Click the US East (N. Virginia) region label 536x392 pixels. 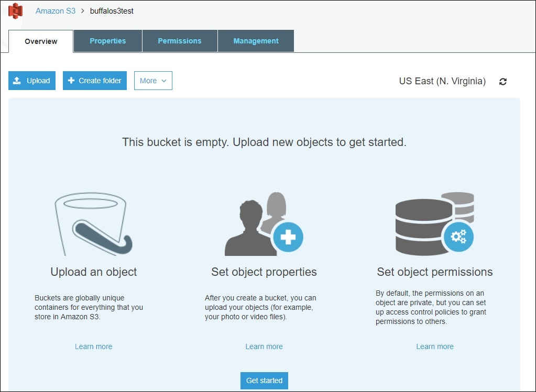click(442, 81)
